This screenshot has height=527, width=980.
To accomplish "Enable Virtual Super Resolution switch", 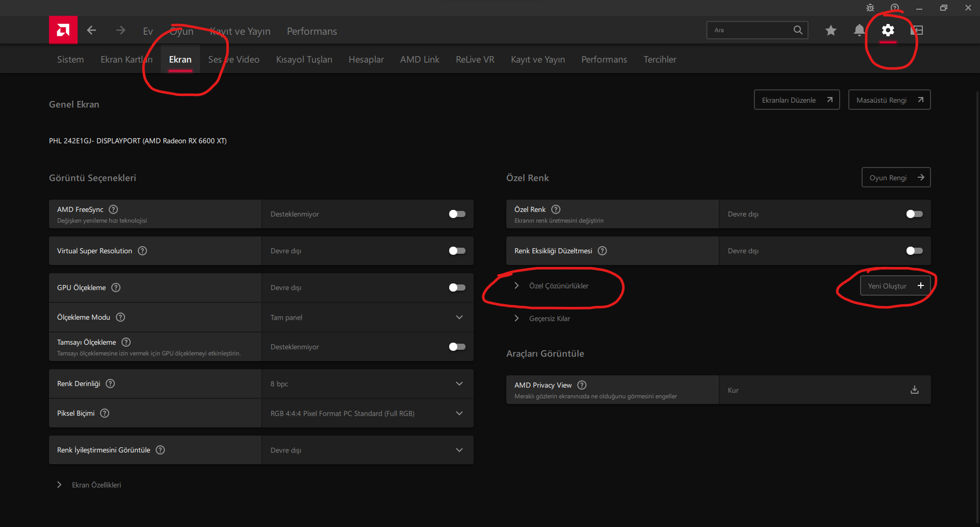I will 457,251.
